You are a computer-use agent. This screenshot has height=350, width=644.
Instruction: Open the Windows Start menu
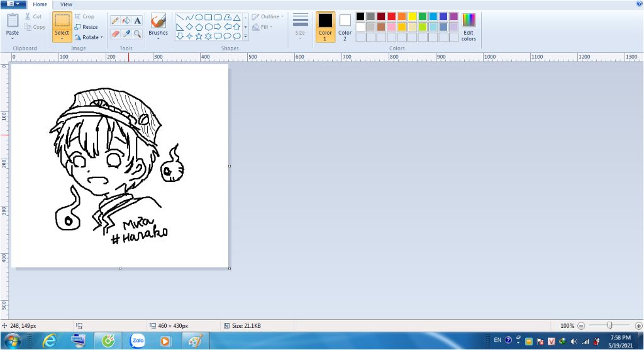click(13, 341)
